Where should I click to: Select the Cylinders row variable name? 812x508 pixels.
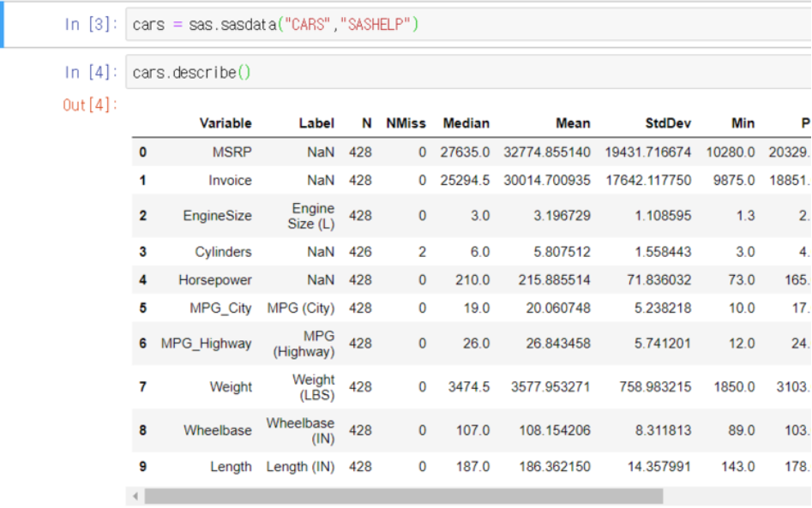tap(223, 252)
